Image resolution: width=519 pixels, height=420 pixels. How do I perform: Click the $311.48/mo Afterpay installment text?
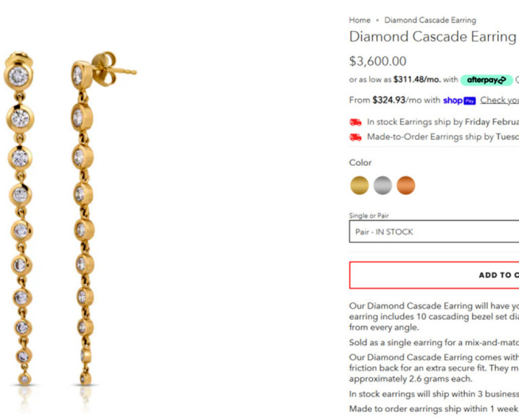[x=417, y=80]
